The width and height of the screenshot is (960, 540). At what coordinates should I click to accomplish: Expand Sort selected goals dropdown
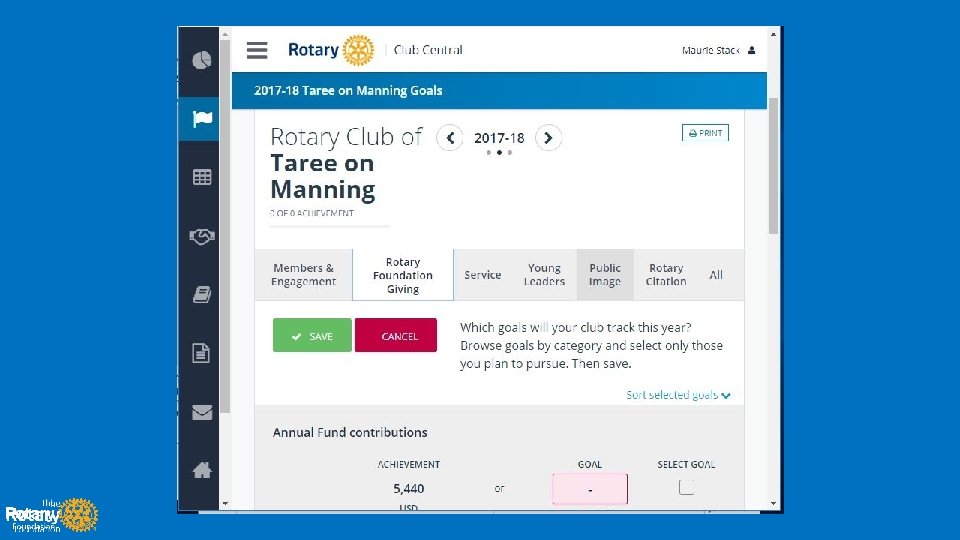tap(678, 395)
